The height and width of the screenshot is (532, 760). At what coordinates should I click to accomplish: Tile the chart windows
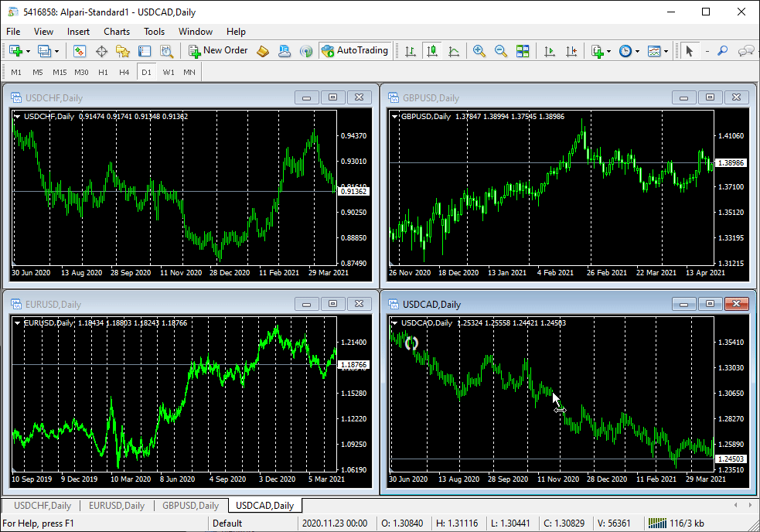[521, 50]
